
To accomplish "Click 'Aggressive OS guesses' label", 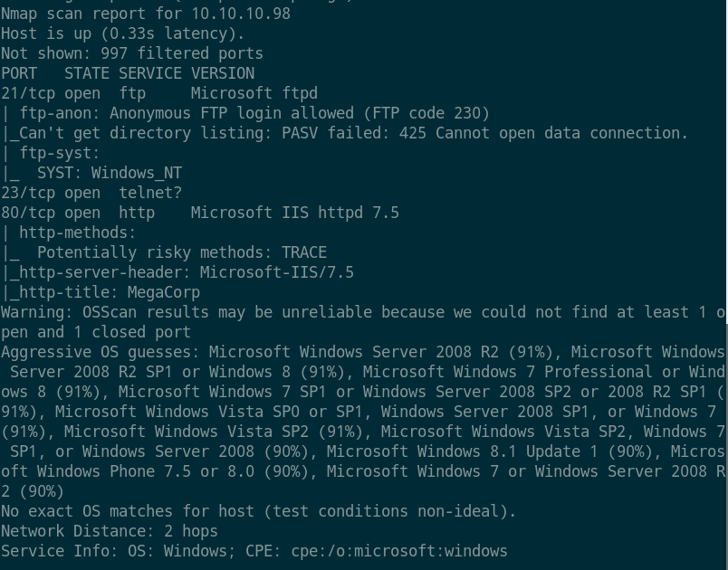I will (100, 352).
